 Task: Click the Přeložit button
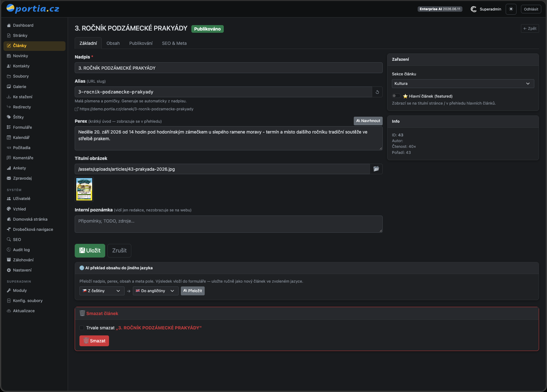click(x=193, y=291)
